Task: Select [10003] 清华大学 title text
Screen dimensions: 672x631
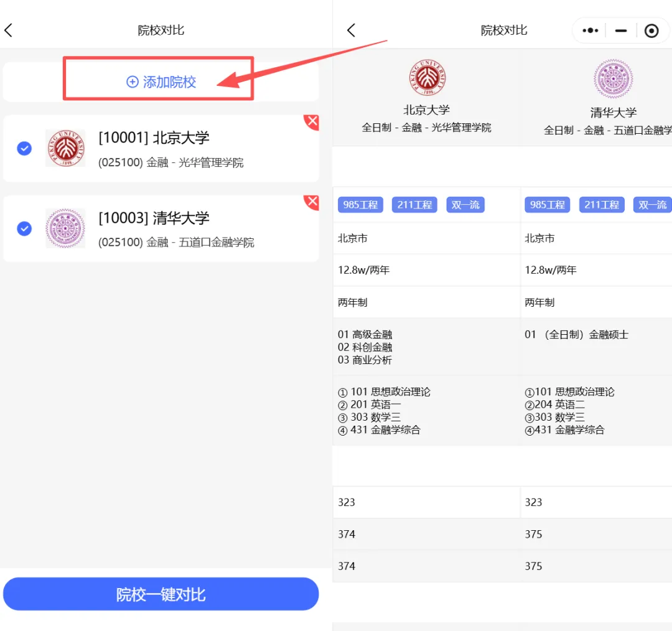Action: point(154,218)
